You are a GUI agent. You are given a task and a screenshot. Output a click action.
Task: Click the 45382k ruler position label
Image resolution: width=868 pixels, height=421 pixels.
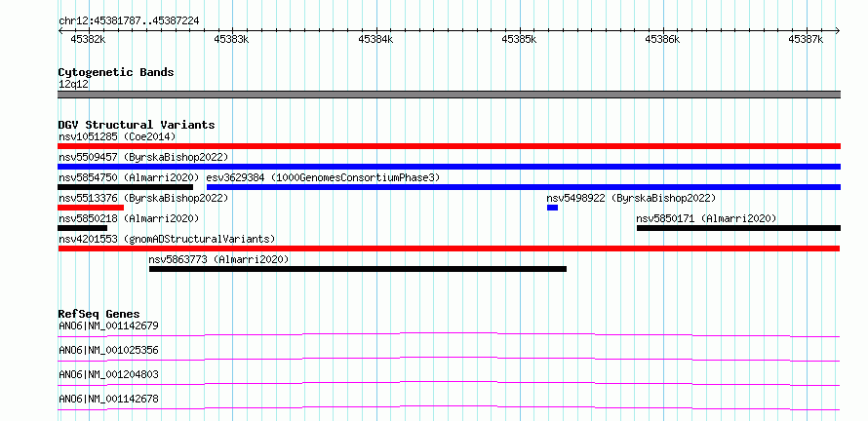coord(89,39)
